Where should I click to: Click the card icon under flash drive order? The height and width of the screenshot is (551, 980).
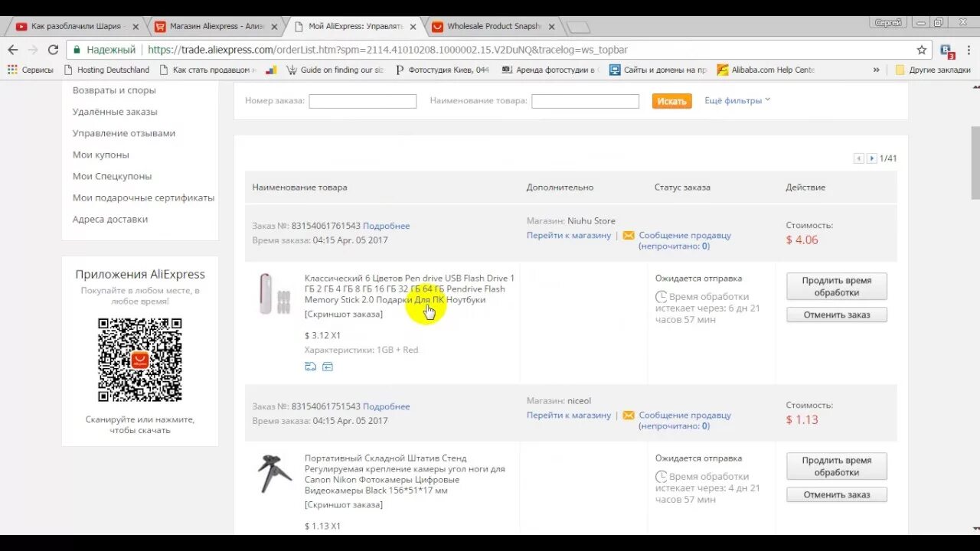328,367
